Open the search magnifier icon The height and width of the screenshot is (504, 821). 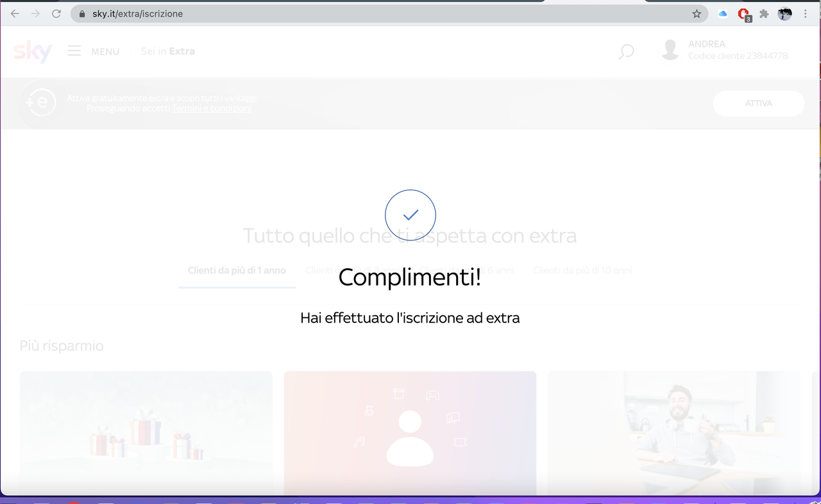point(626,52)
